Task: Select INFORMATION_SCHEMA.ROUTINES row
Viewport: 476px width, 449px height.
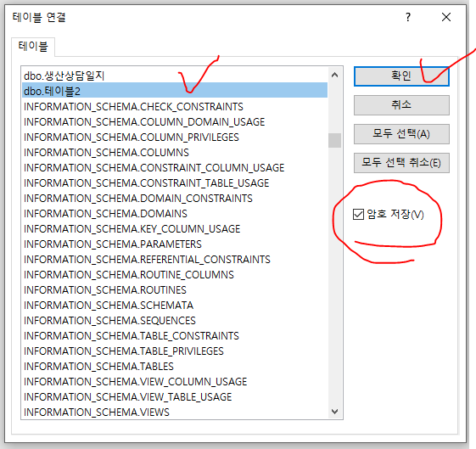Action: (175, 290)
